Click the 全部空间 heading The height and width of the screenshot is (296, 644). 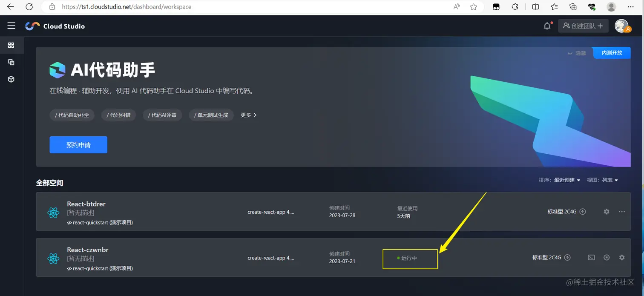point(49,183)
